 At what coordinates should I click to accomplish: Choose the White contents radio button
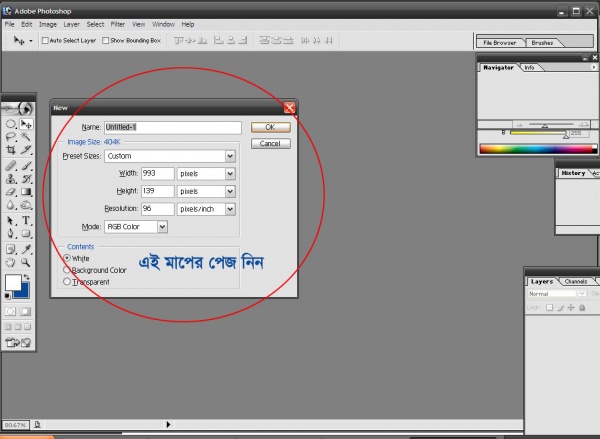tap(67, 258)
